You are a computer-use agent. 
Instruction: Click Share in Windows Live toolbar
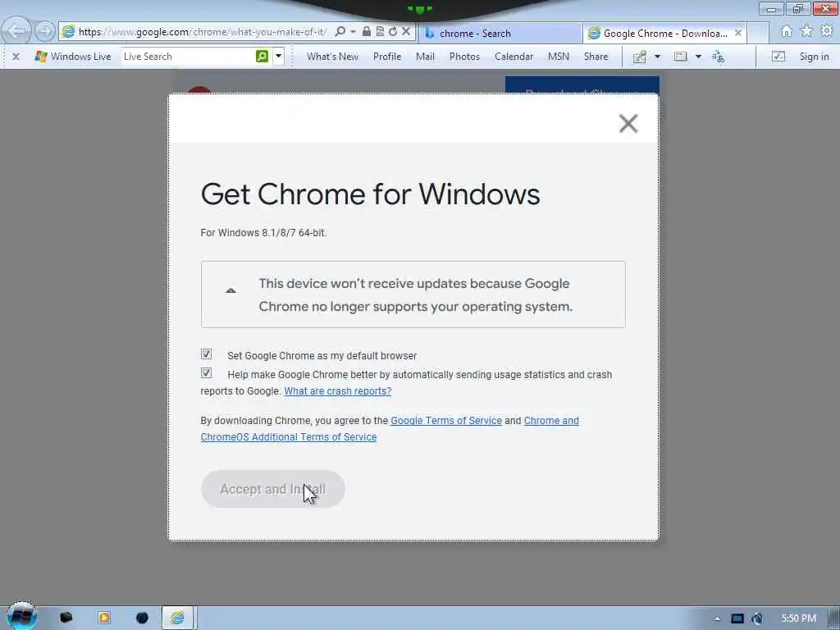[x=596, y=57]
